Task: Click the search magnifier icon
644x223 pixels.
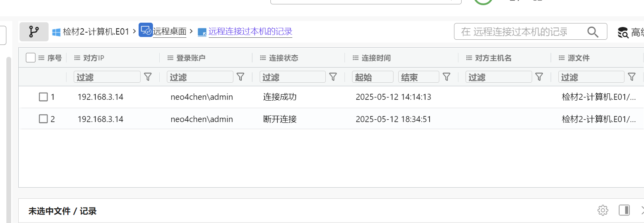Action: tap(593, 32)
